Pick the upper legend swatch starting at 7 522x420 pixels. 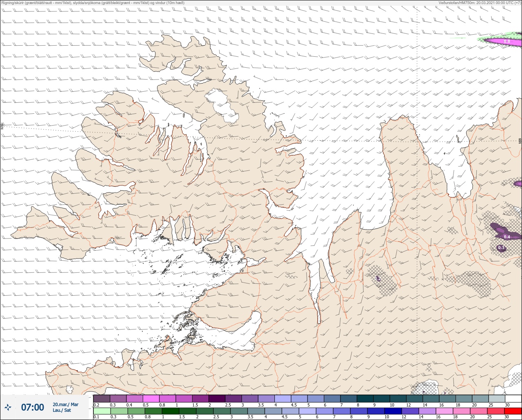(x=349, y=398)
